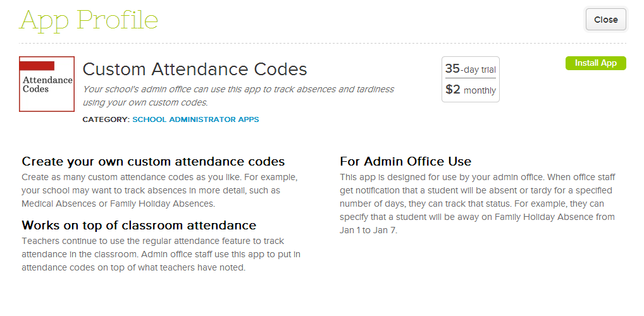Screen dimensions: 644x316
Task: Click the 'Attendance Codes' text inside the logo
Action: 47,85
